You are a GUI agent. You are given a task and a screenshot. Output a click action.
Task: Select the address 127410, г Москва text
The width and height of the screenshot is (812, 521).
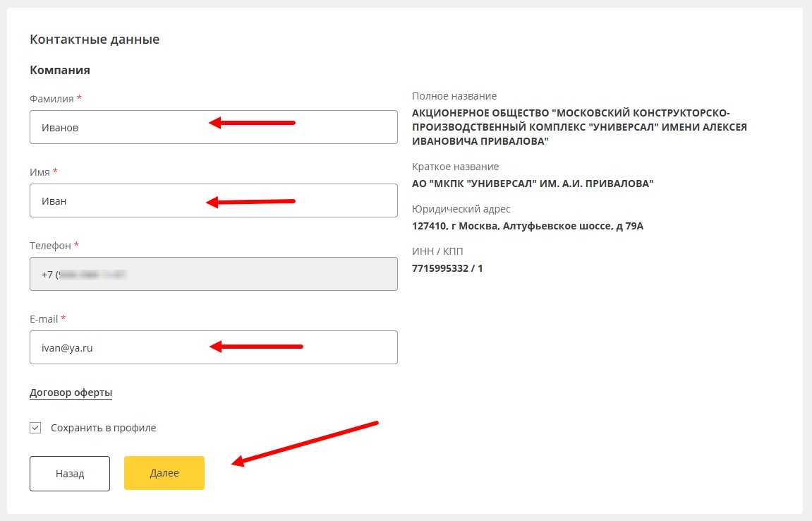[528, 226]
